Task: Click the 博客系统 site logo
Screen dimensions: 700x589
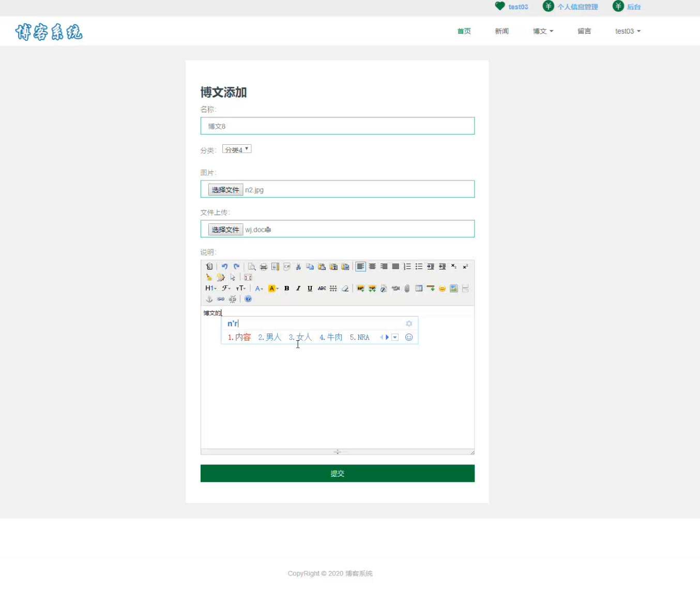Action: pos(49,32)
